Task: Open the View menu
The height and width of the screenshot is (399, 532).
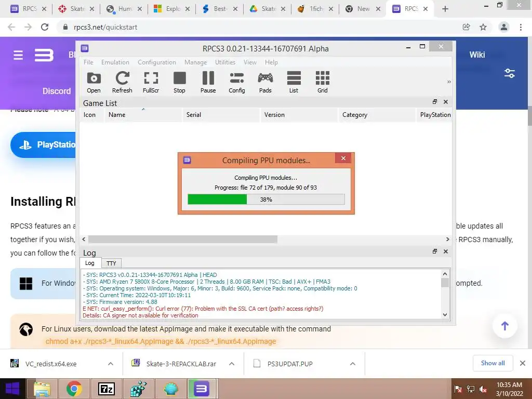Action: click(x=250, y=62)
